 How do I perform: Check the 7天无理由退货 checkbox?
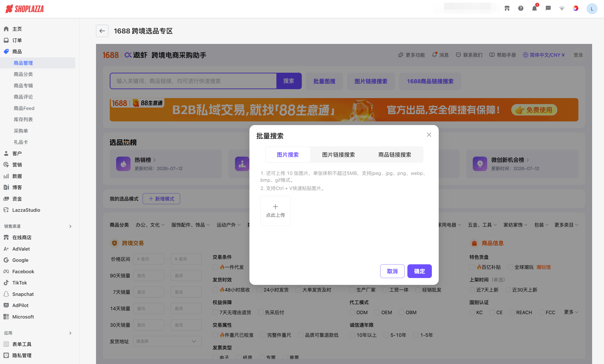215,313
